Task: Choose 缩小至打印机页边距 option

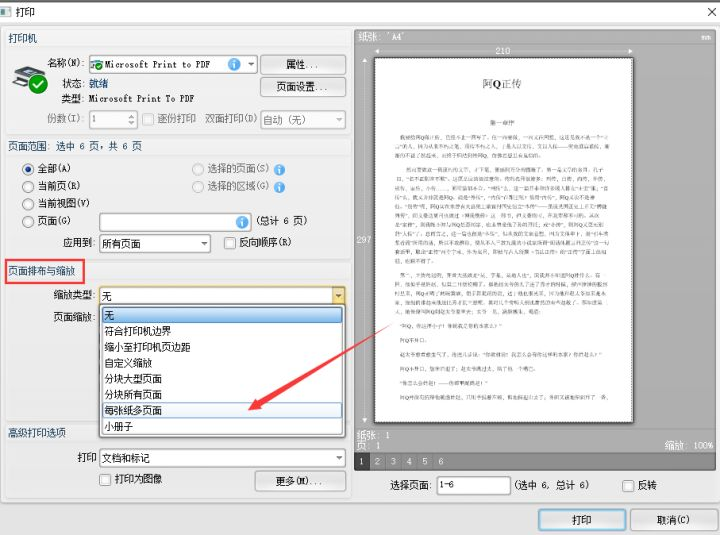Action: [x=222, y=347]
